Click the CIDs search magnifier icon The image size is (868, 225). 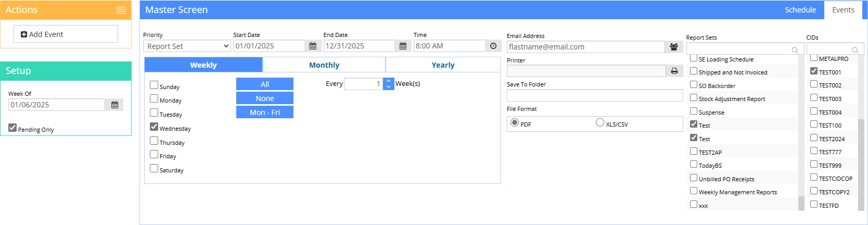pyautogui.click(x=855, y=50)
